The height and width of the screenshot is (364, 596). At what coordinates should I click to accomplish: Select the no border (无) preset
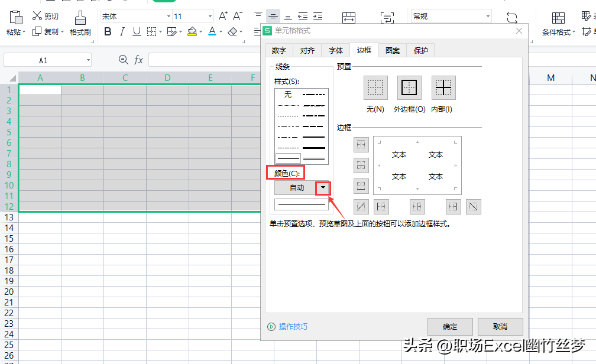pos(375,88)
